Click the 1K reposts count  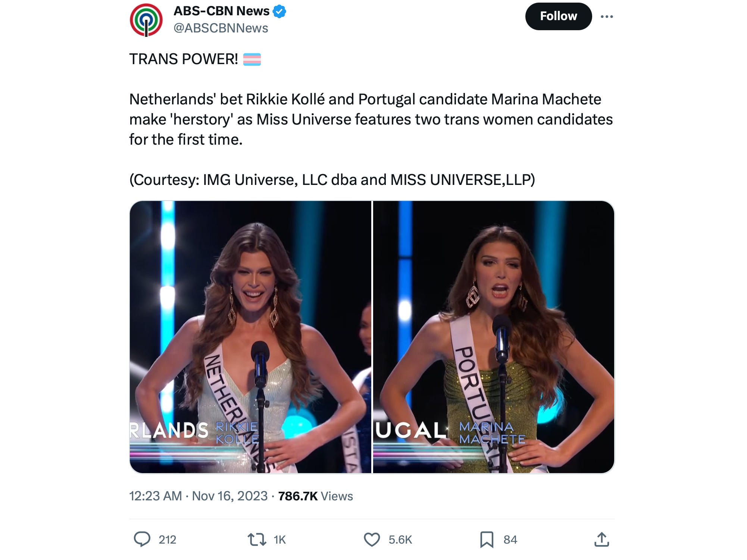click(279, 539)
